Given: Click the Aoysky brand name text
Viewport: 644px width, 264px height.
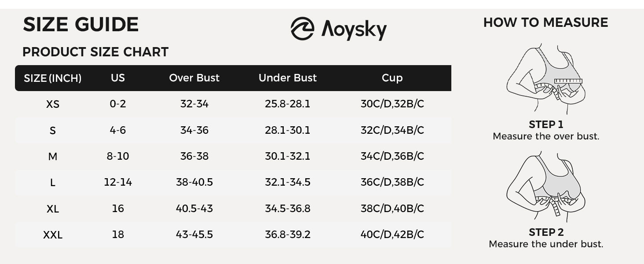Looking at the screenshot, I should coord(354,30).
